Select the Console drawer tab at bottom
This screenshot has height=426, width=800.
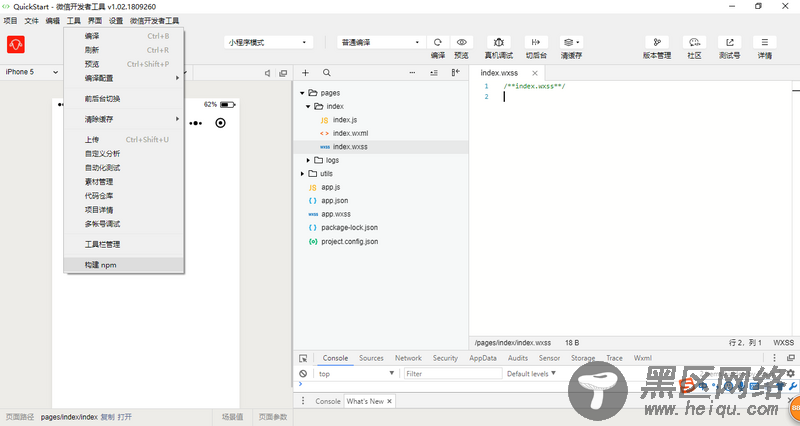pos(328,402)
